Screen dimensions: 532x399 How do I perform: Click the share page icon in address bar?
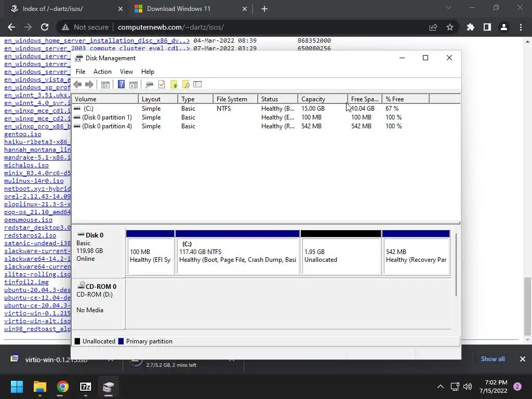click(433, 27)
